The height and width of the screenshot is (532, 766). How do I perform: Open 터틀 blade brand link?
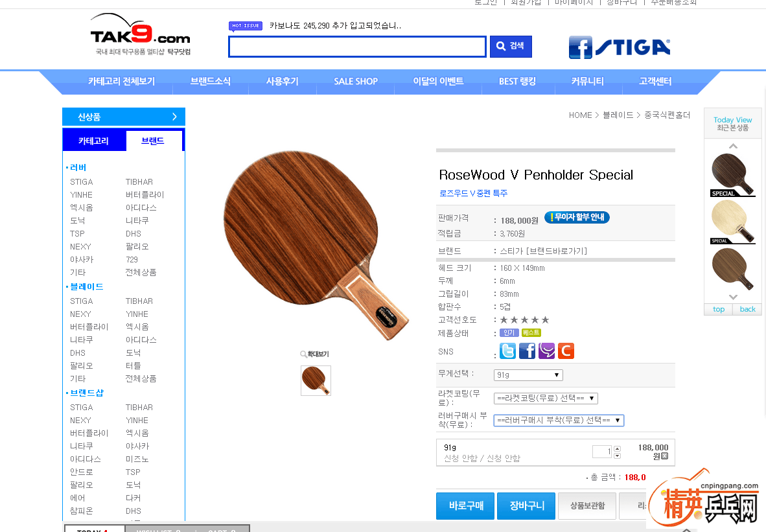133,365
